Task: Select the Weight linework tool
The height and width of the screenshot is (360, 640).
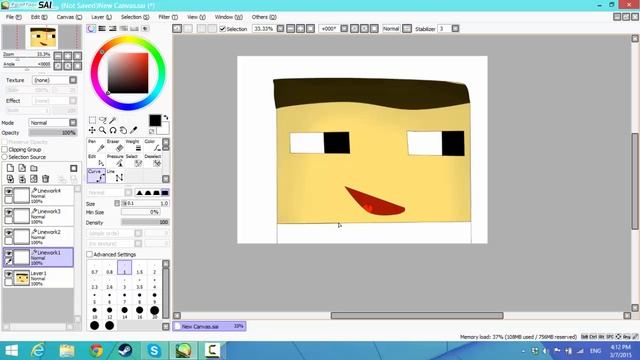Action: coord(133,146)
